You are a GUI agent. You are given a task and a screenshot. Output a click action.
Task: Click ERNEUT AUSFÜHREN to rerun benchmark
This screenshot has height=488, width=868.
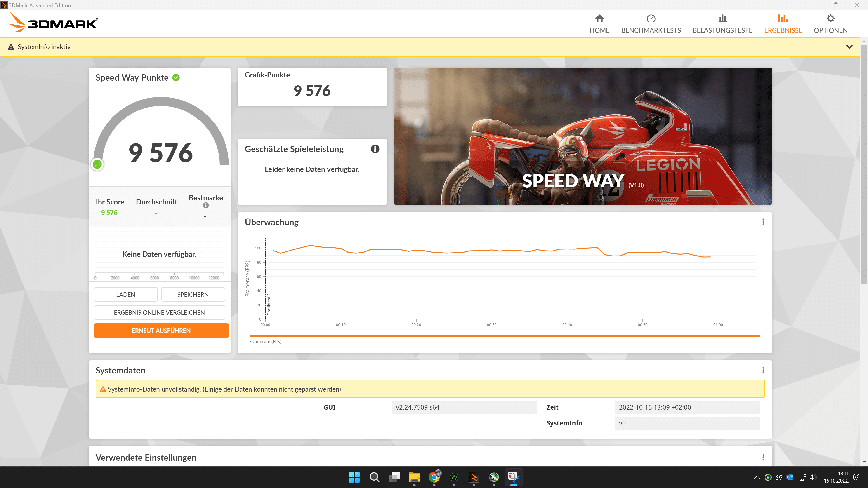pyautogui.click(x=161, y=331)
